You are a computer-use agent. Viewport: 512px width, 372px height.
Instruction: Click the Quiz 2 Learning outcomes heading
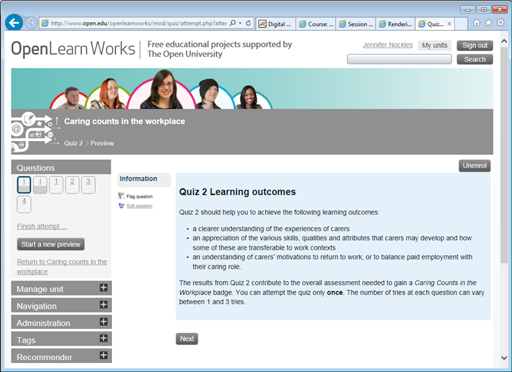(237, 192)
